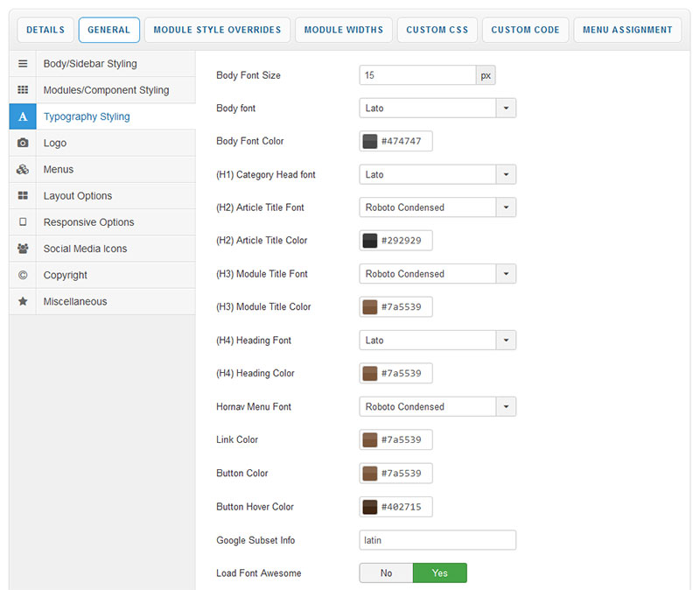Click the Social Media Icons people icon
Image resolution: width=700 pixels, height=590 pixels.
(23, 249)
